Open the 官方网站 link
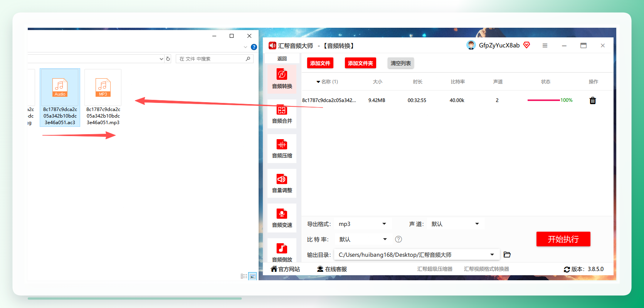Screen dimensions: 644x308 [285, 269]
